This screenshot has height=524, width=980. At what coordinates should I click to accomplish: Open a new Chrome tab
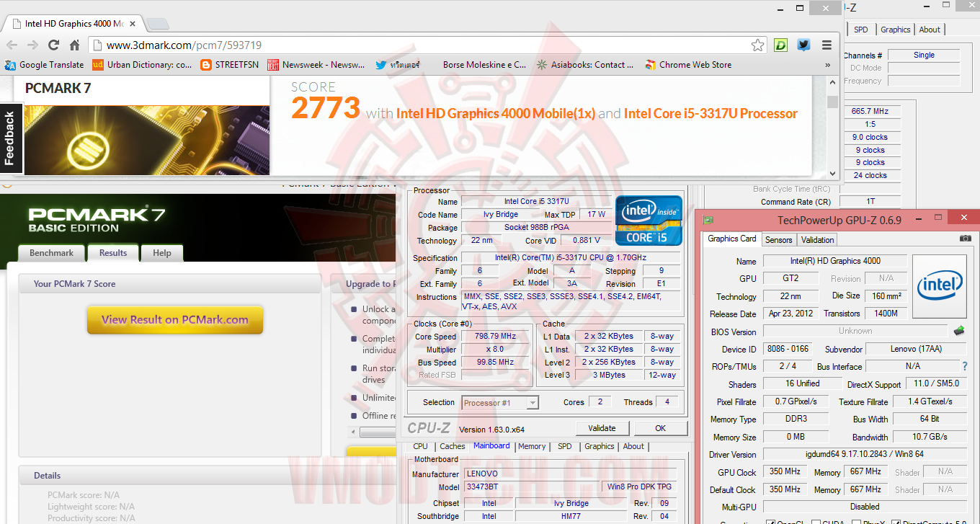click(157, 23)
